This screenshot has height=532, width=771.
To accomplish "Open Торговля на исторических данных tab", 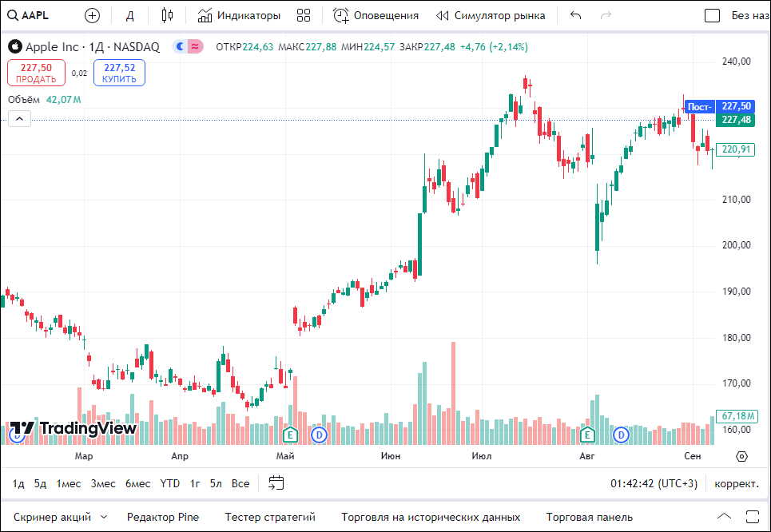I will [431, 518].
